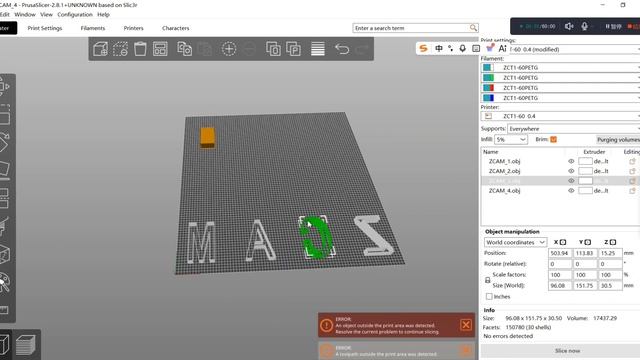Click the editing icon for ZCAM_2.obj
This screenshot has height=360, width=640.
click(x=632, y=171)
